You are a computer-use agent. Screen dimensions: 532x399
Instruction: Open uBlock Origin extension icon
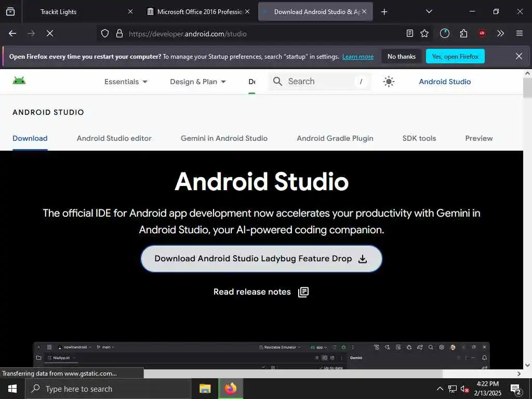482,33
